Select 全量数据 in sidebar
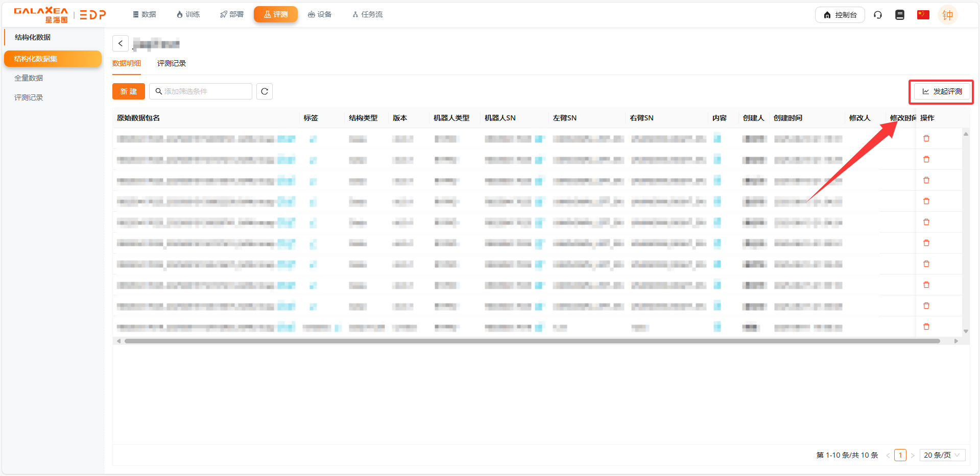Viewport: 980px width, 476px height. point(29,78)
